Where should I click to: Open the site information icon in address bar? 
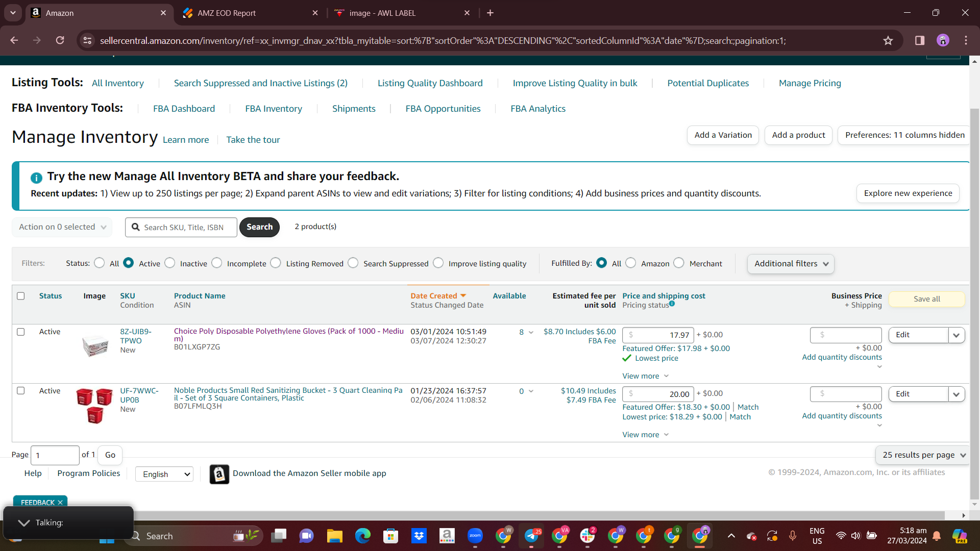click(x=88, y=40)
